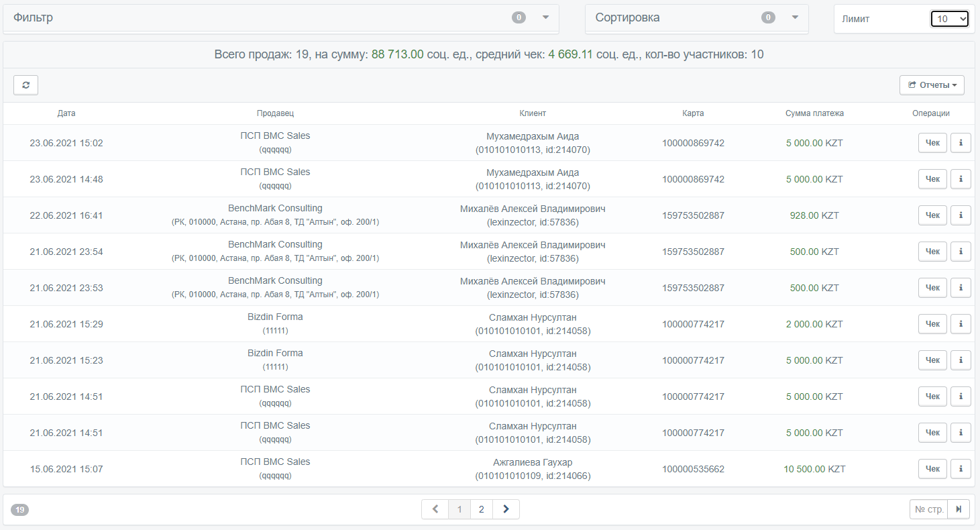Open info for 23.06.2021 14:48 sale

(961, 179)
